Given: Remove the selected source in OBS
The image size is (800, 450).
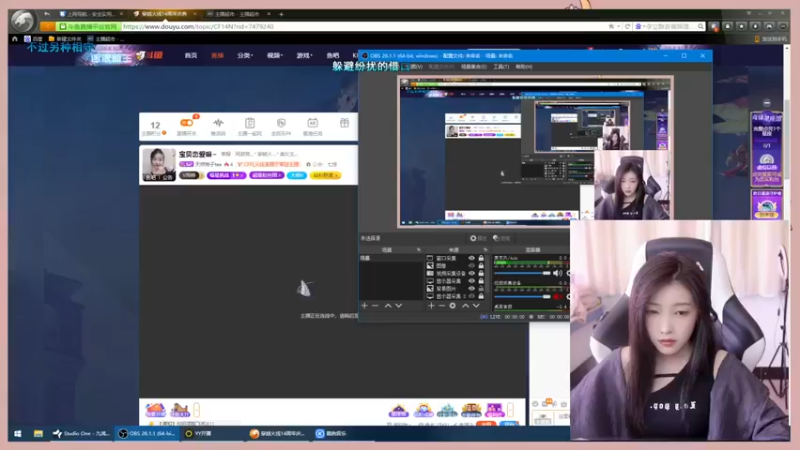Looking at the screenshot, I should click(x=442, y=306).
